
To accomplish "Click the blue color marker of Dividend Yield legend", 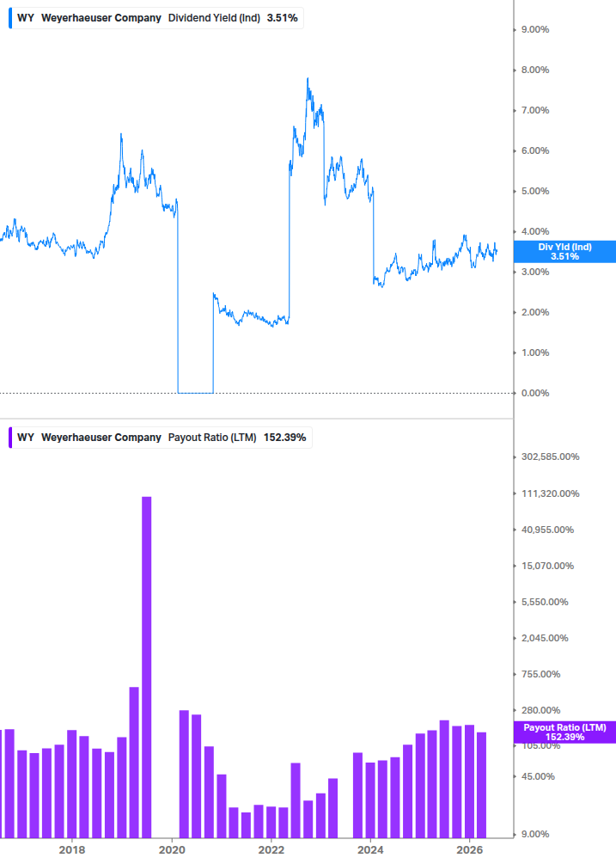I will pyautogui.click(x=10, y=18).
